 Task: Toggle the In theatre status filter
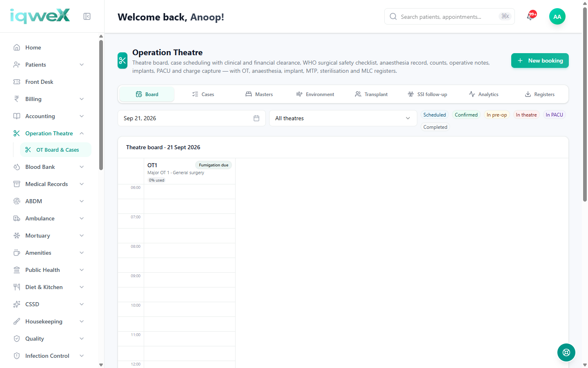pos(526,115)
